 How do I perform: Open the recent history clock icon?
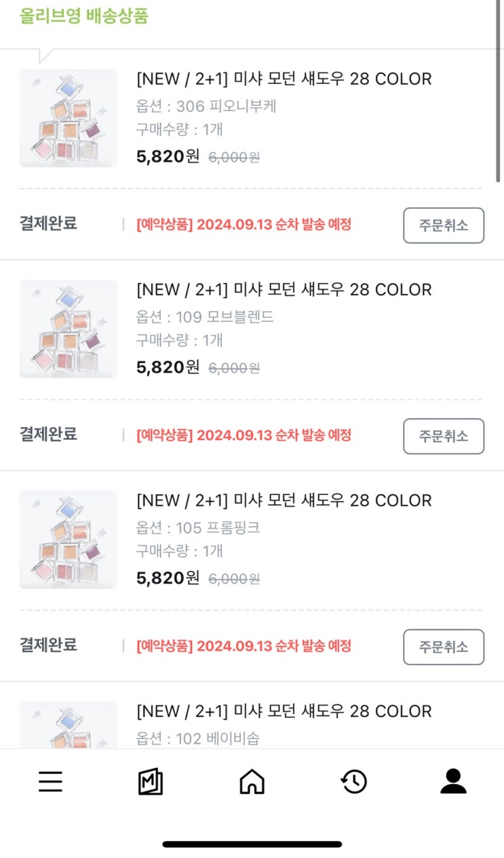(353, 782)
